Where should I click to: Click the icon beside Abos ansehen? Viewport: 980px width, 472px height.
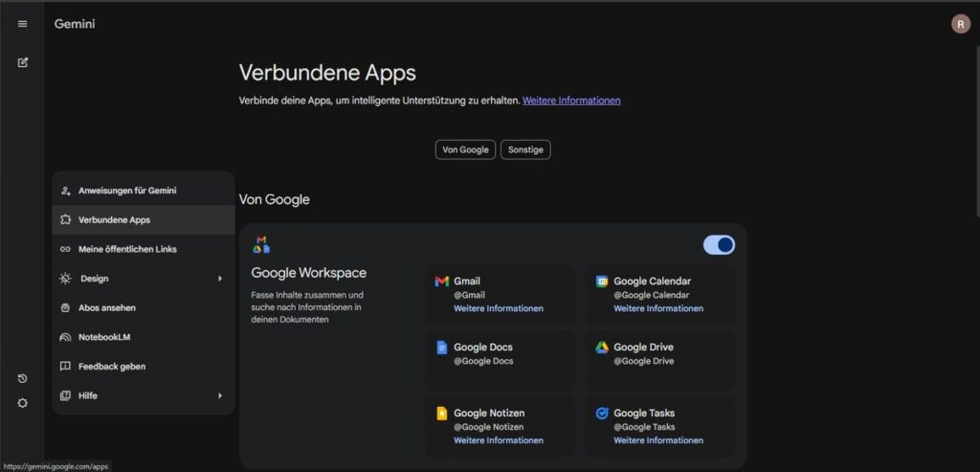coord(66,307)
